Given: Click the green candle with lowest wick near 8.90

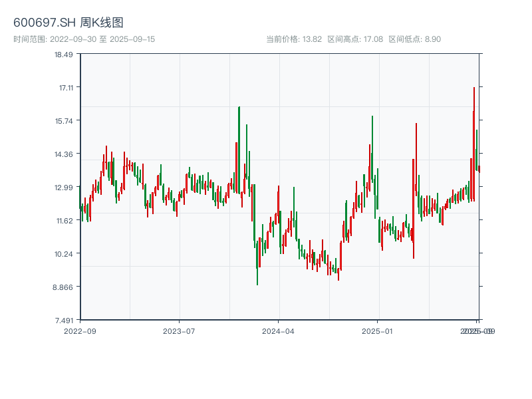Looking at the screenshot, I should [x=257, y=263].
